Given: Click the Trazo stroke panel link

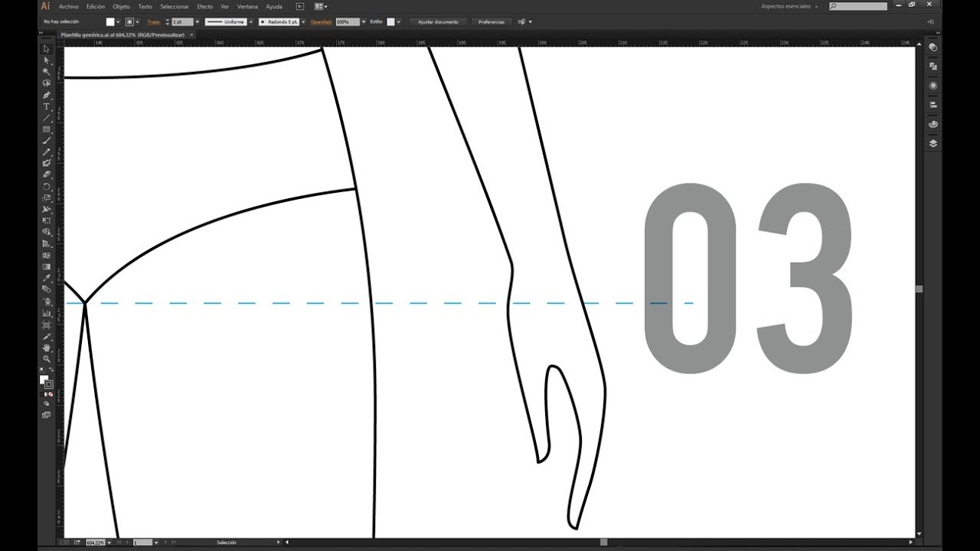Looking at the screenshot, I should [154, 22].
